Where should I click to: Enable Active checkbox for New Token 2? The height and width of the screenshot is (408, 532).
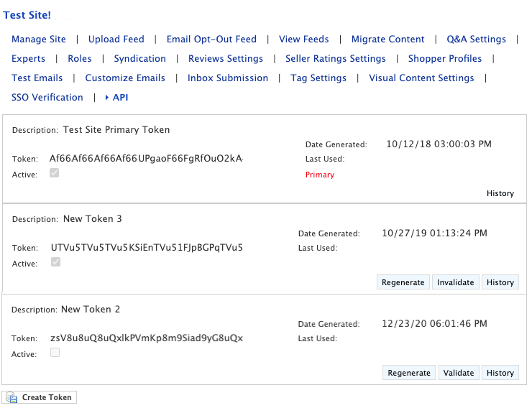pyautogui.click(x=55, y=353)
